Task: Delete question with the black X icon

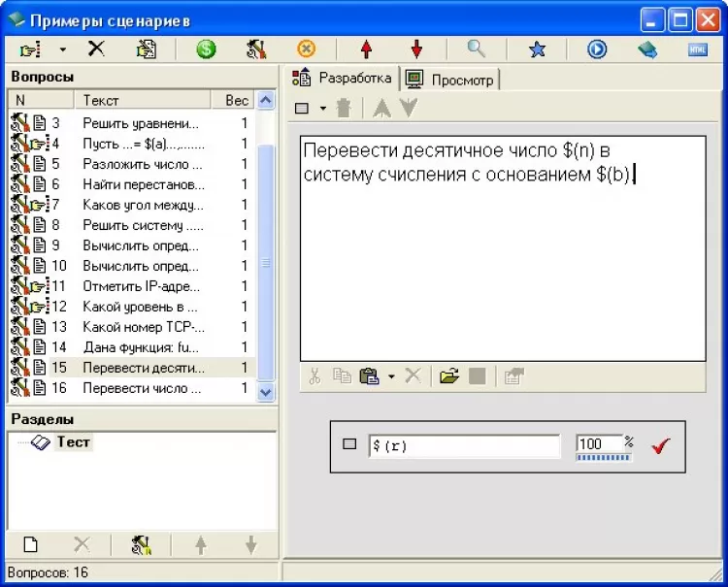Action: [96, 49]
